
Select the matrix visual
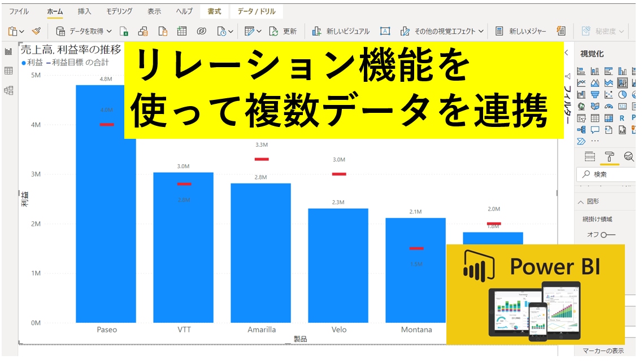click(609, 119)
